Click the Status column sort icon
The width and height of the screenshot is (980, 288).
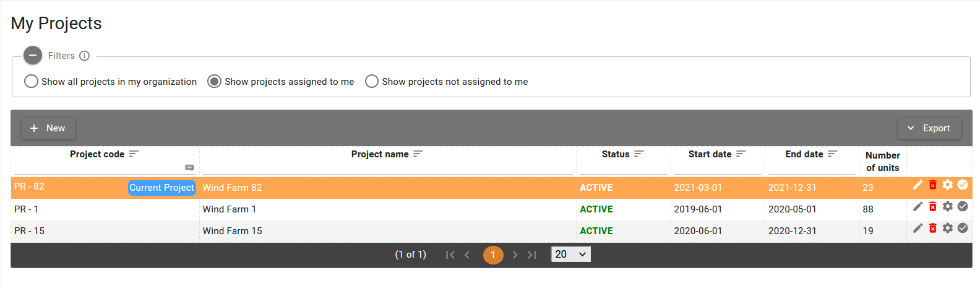tap(639, 154)
